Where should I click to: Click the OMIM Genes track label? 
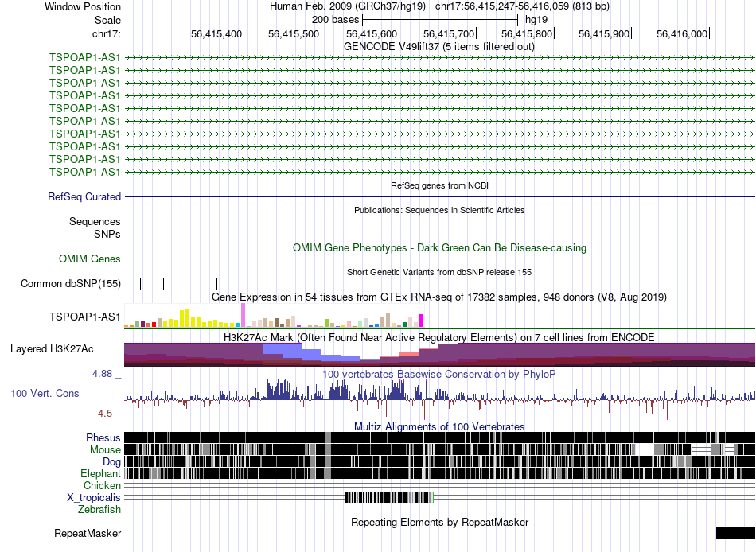(x=90, y=259)
